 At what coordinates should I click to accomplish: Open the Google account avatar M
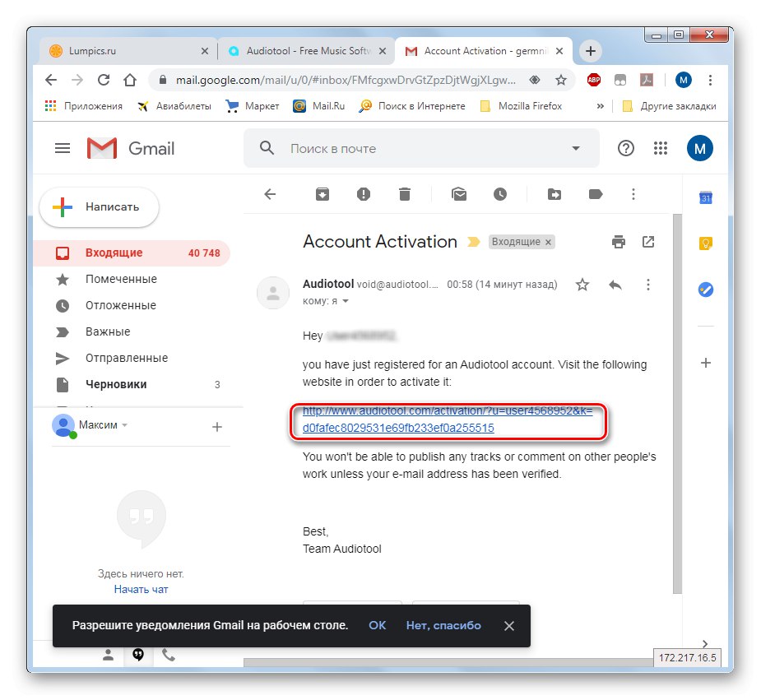pyautogui.click(x=700, y=148)
